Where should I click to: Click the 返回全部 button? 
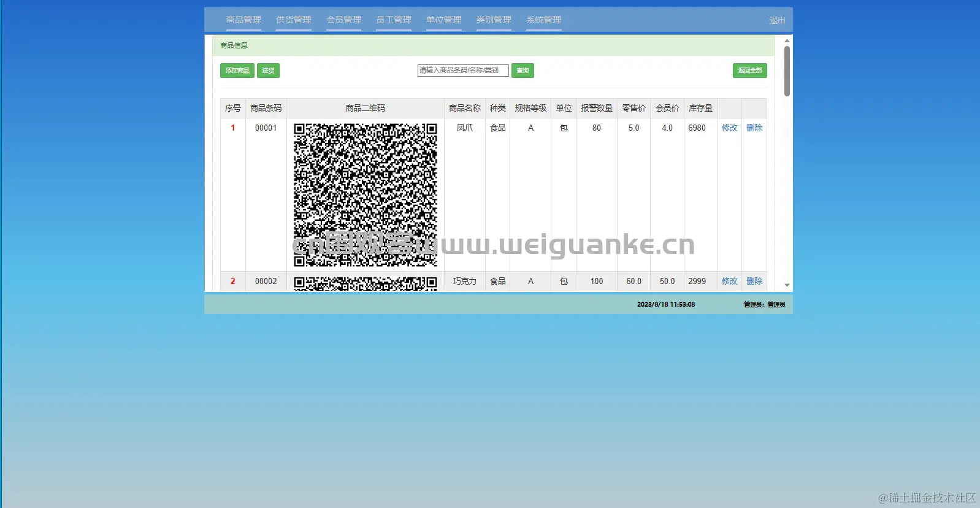point(750,71)
